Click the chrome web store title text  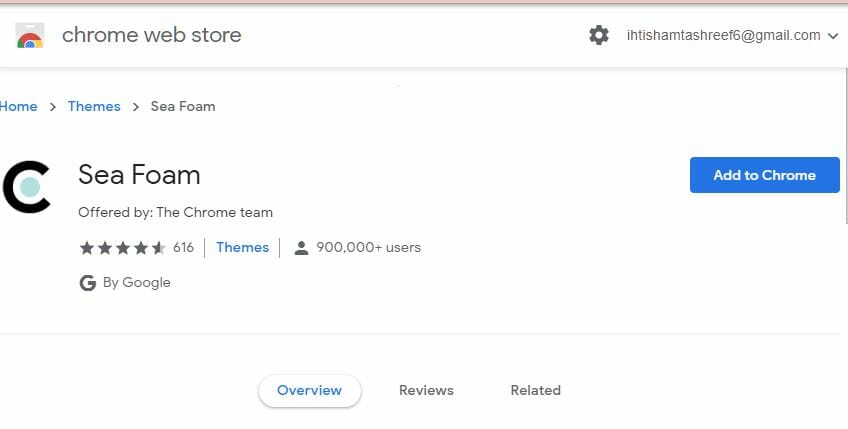pos(151,36)
